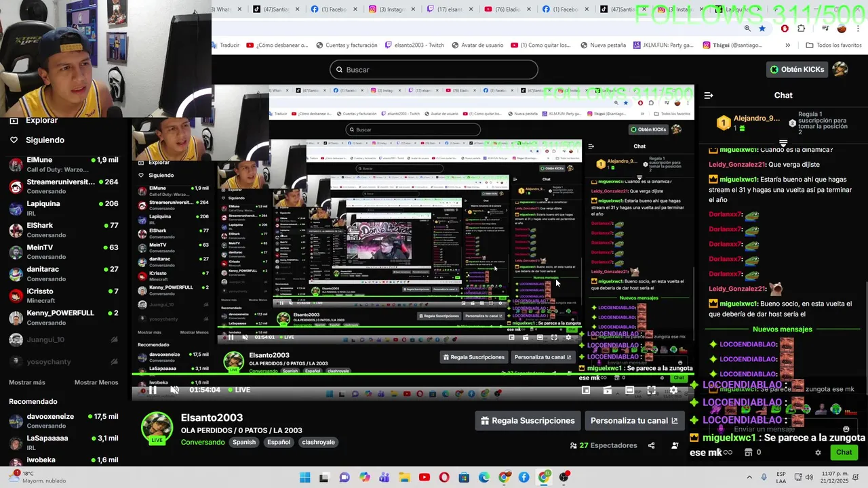Open emote picker in message box
Viewport: 868px width, 488px height.
point(846,429)
